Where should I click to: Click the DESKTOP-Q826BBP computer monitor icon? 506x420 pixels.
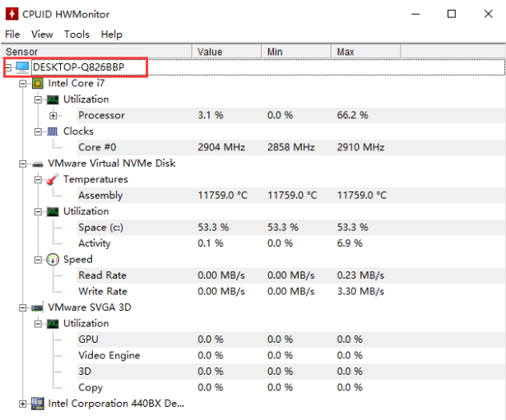click(22, 67)
